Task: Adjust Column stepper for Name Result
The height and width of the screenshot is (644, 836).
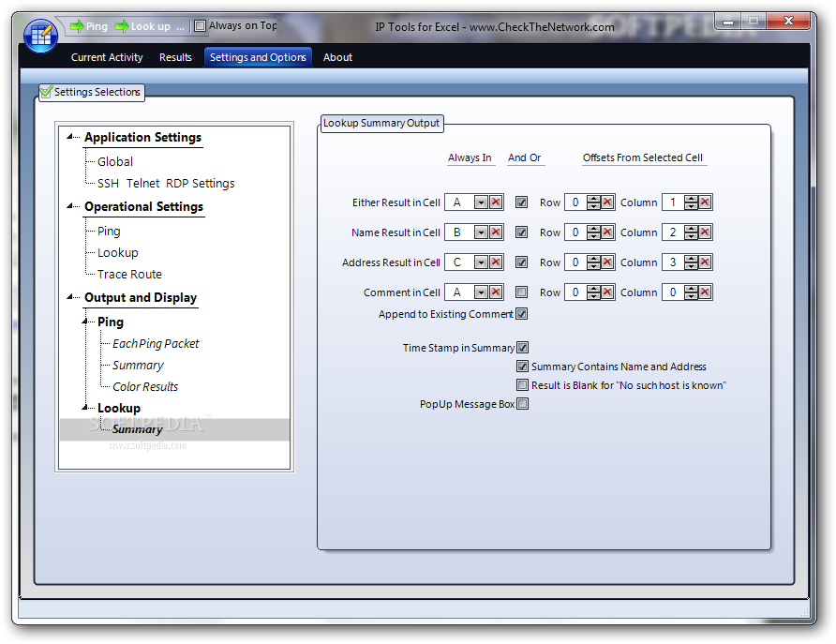Action: pyautogui.click(x=691, y=232)
